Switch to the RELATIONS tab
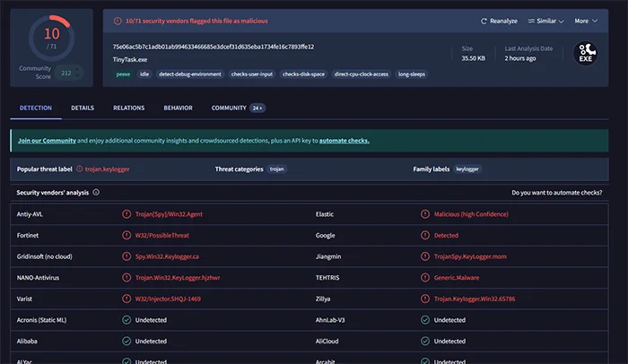This screenshot has width=628, height=364. click(x=128, y=108)
